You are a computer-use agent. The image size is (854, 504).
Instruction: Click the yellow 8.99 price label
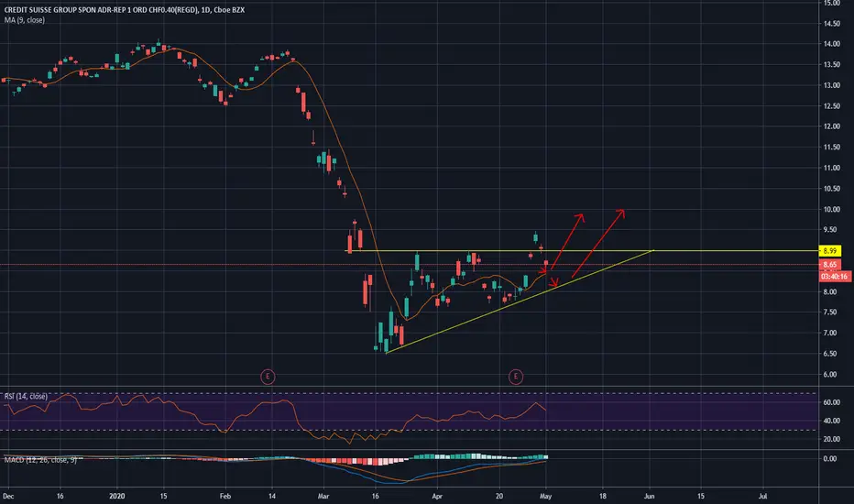pyautogui.click(x=830, y=251)
